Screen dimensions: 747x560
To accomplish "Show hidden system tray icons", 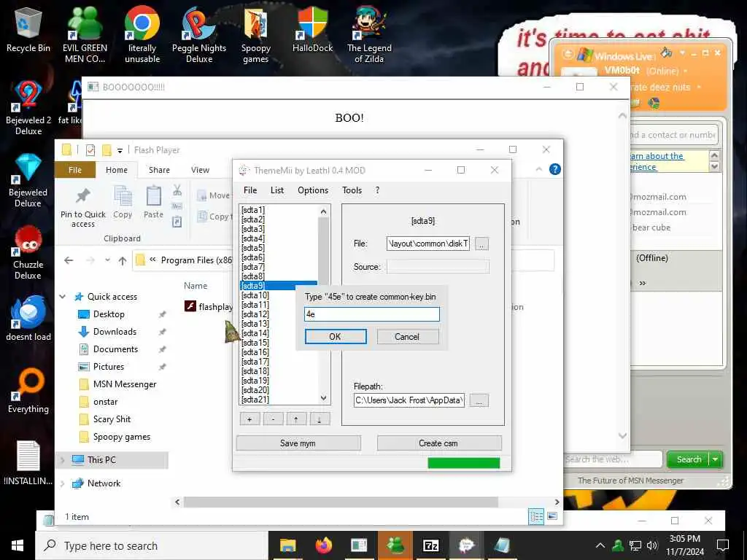I will 600,545.
